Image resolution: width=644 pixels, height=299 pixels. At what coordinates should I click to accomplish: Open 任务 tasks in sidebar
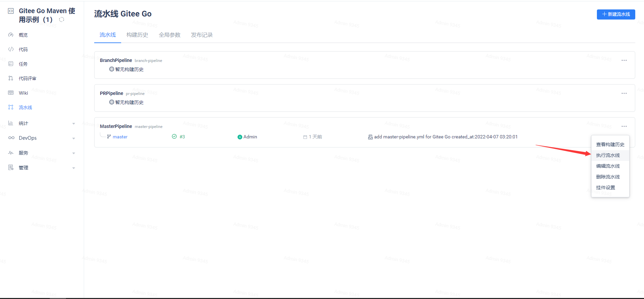pos(23,64)
